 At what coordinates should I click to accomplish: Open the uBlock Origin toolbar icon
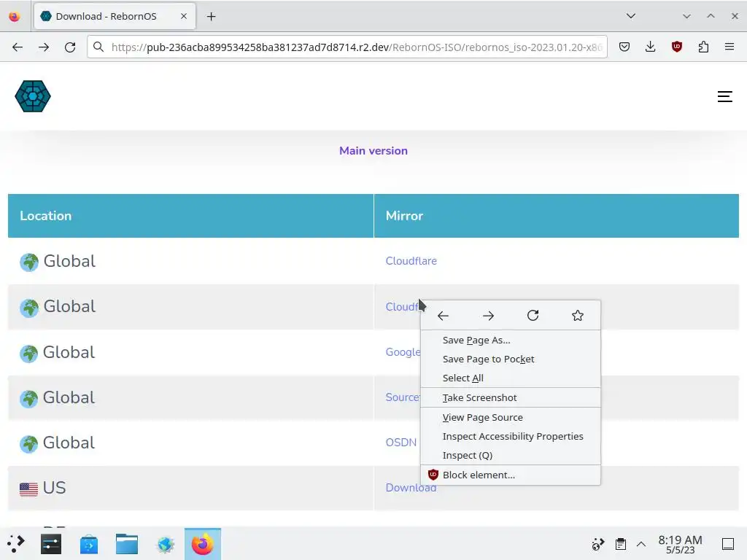click(676, 47)
